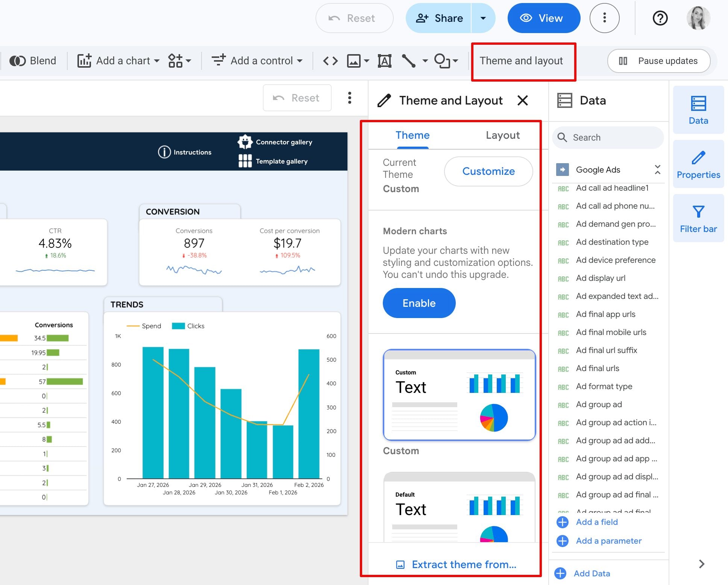Select the Default theme thumbnail

click(459, 507)
